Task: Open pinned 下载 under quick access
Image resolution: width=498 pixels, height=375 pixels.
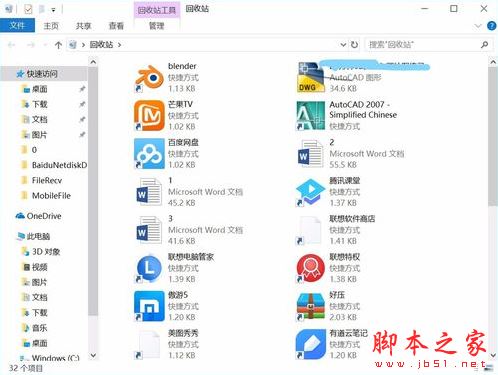Action: (x=40, y=104)
